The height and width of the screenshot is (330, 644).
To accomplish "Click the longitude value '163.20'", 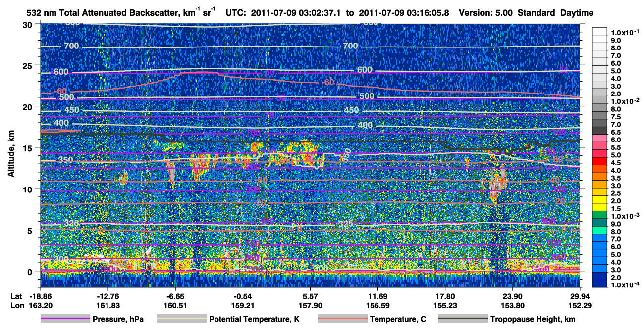I will [40, 305].
